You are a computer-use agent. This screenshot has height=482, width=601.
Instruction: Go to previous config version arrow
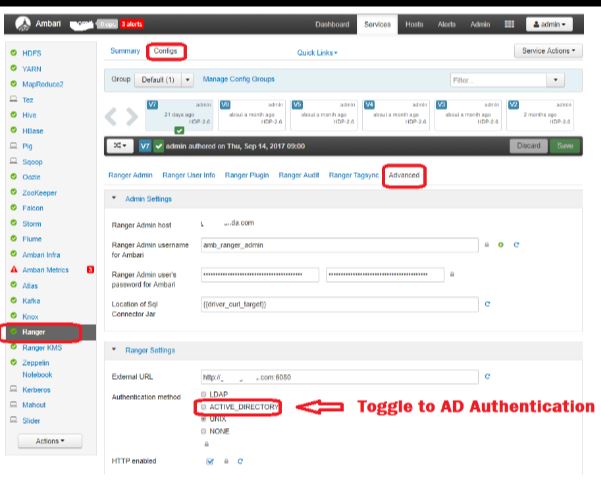111,116
